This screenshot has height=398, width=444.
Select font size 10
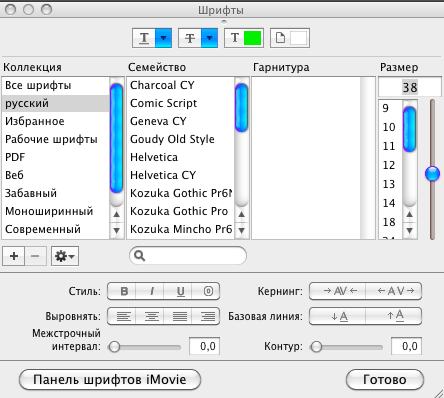click(390, 127)
